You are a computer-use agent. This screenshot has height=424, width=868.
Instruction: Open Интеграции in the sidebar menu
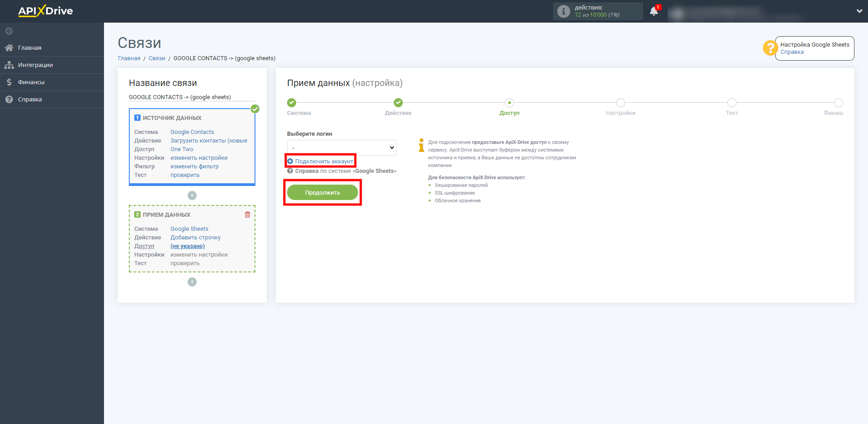tap(52, 65)
